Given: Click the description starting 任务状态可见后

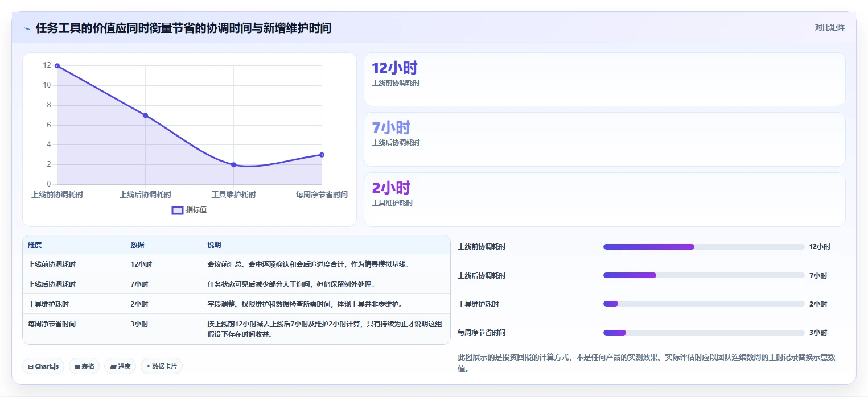Looking at the screenshot, I should click(291, 284).
